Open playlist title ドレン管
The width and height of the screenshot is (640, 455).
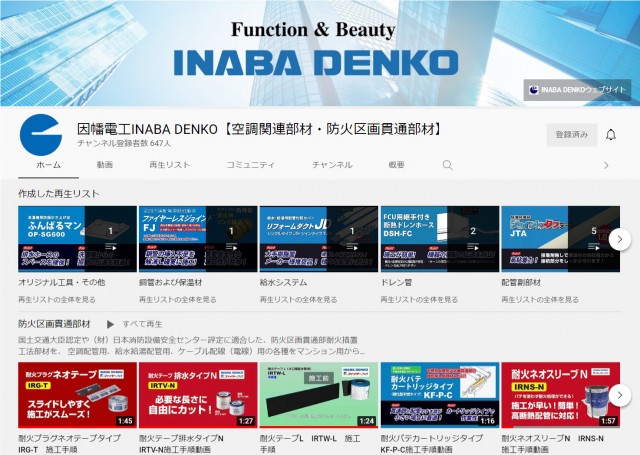(x=396, y=282)
